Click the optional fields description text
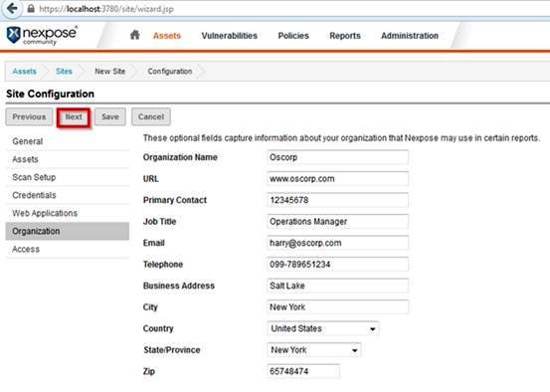 341,138
